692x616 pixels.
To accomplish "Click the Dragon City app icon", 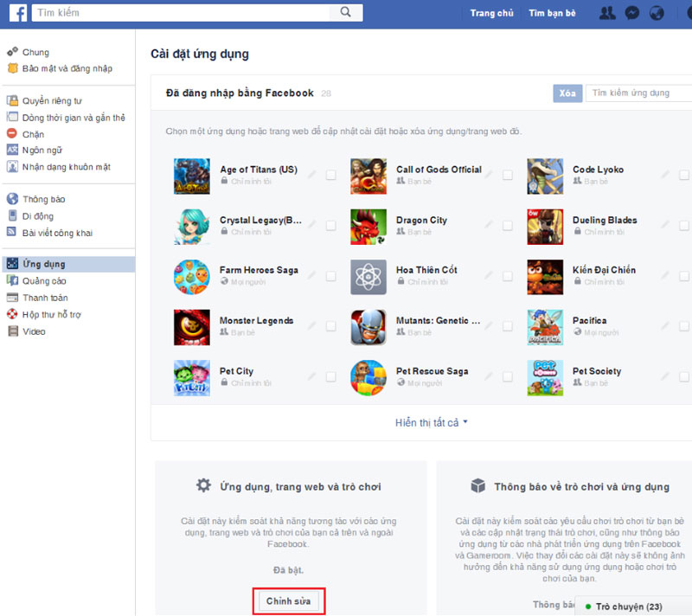I will tap(368, 227).
